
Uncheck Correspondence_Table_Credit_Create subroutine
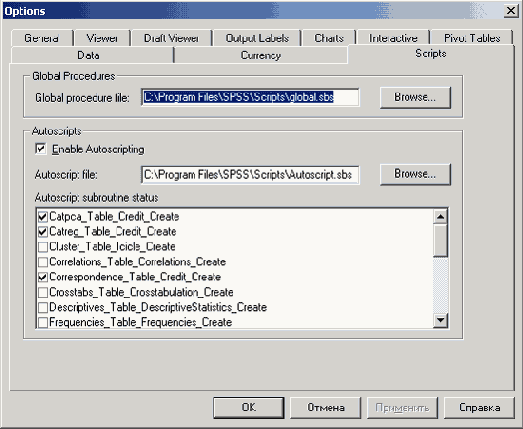click(x=43, y=277)
